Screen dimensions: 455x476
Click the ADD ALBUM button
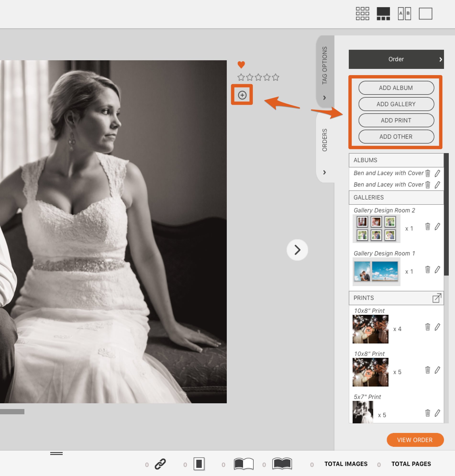396,88
